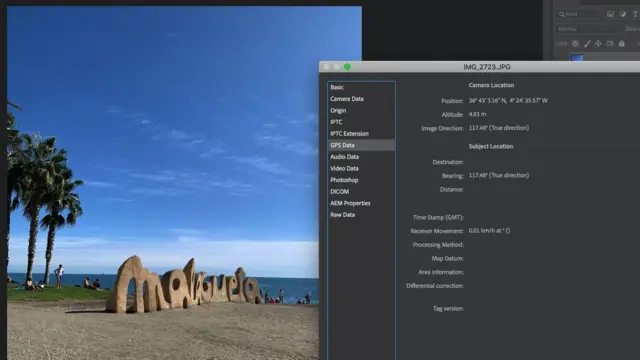Image resolution: width=640 pixels, height=360 pixels.
Task: Click the Camera Location heading
Action: [491, 85]
